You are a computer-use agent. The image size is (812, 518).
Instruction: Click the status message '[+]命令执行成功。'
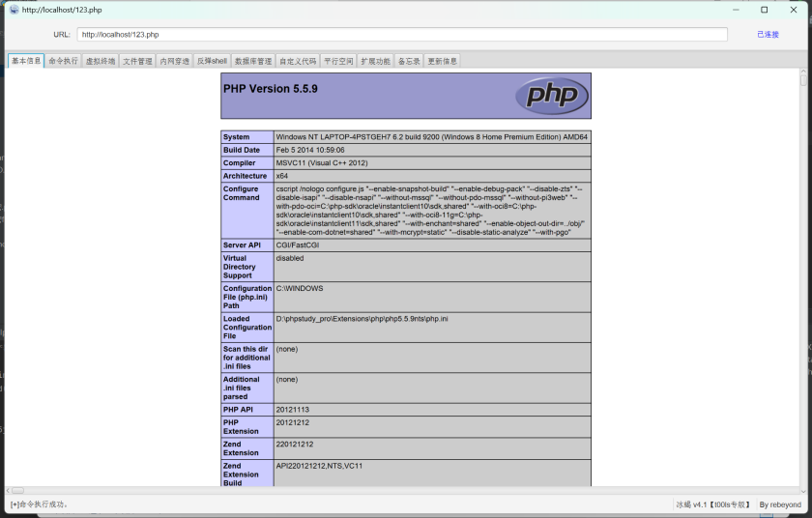[x=40, y=504]
